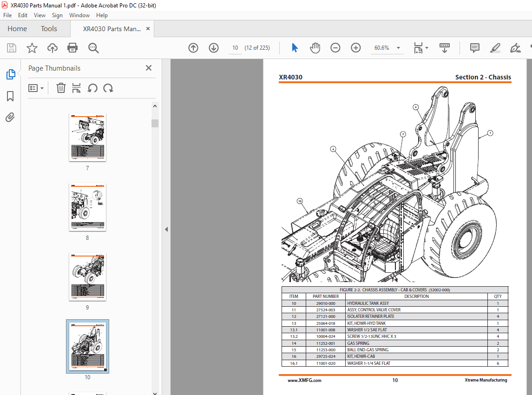Click the www.XMFG.com footer link
Viewport: 532px width, 395px height.
tap(304, 381)
